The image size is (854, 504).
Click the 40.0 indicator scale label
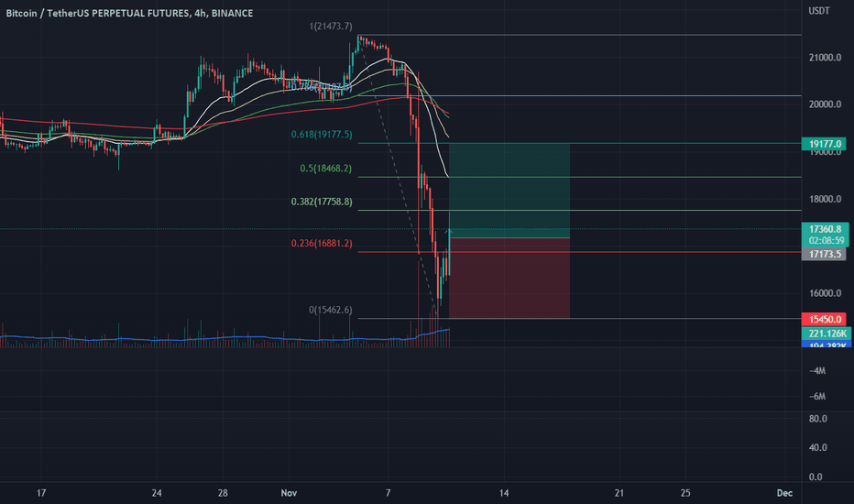click(818, 448)
